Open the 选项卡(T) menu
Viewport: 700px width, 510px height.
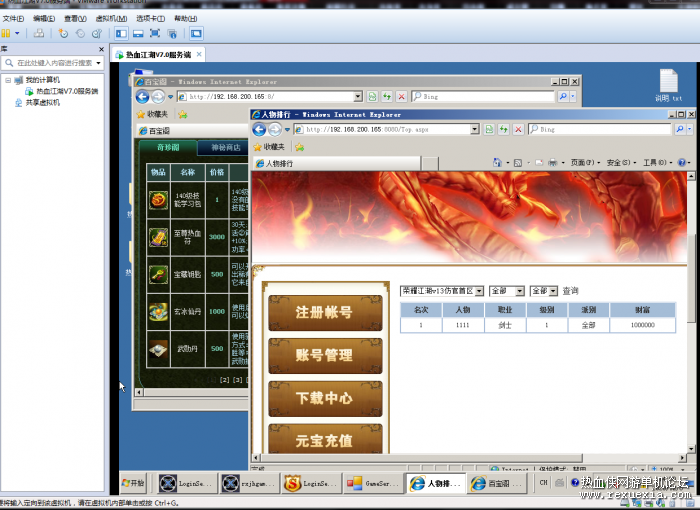150,18
